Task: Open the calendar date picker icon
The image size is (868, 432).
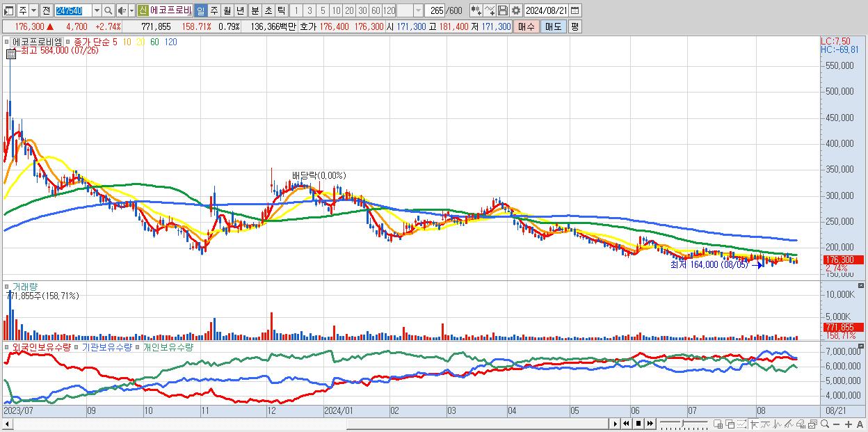Action: [575, 10]
